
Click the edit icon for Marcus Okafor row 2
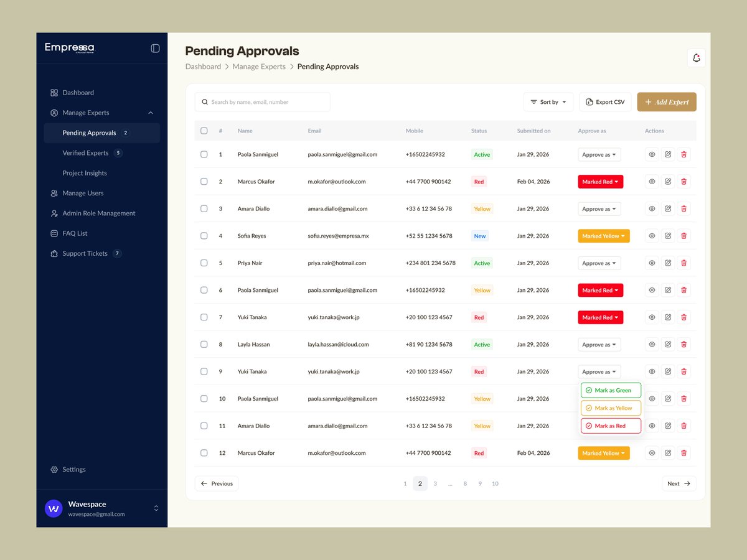668,181
